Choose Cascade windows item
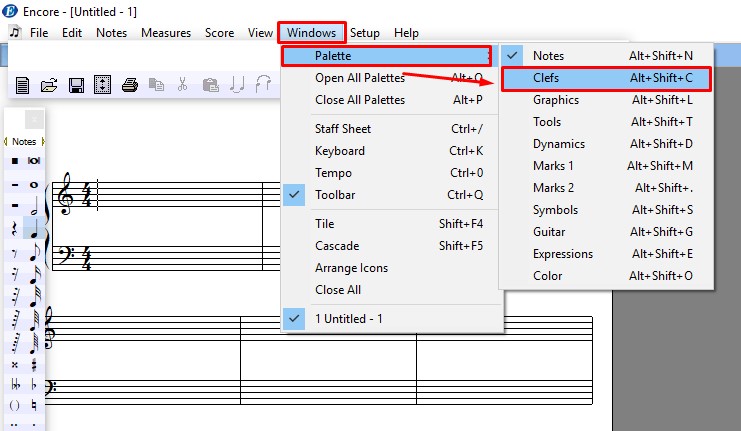Screen dimensions: 741x431 pos(390,246)
